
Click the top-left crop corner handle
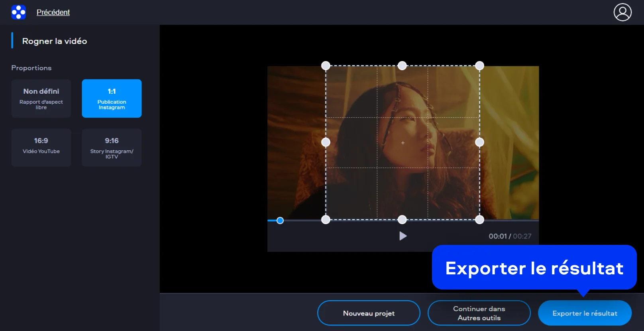coord(326,66)
